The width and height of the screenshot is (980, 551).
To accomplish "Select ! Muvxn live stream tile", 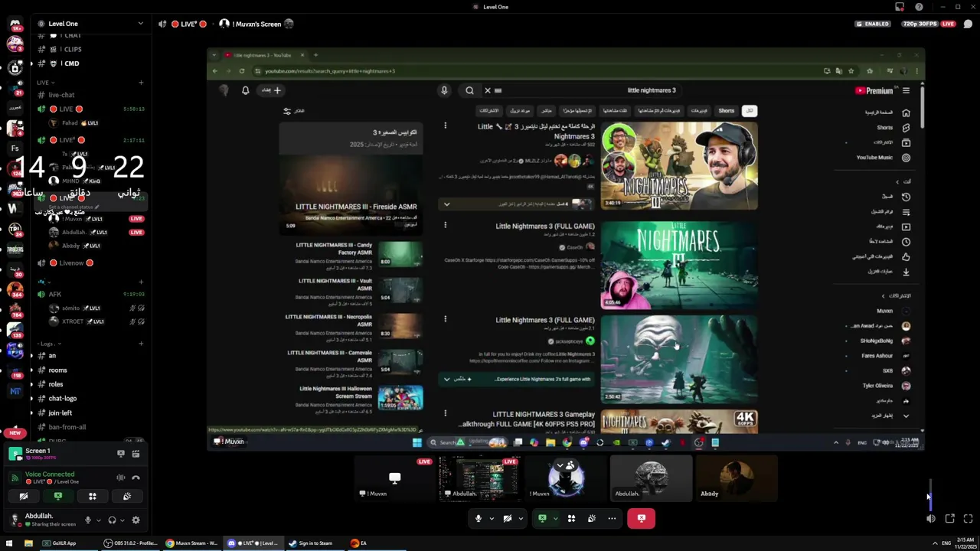I will point(394,478).
